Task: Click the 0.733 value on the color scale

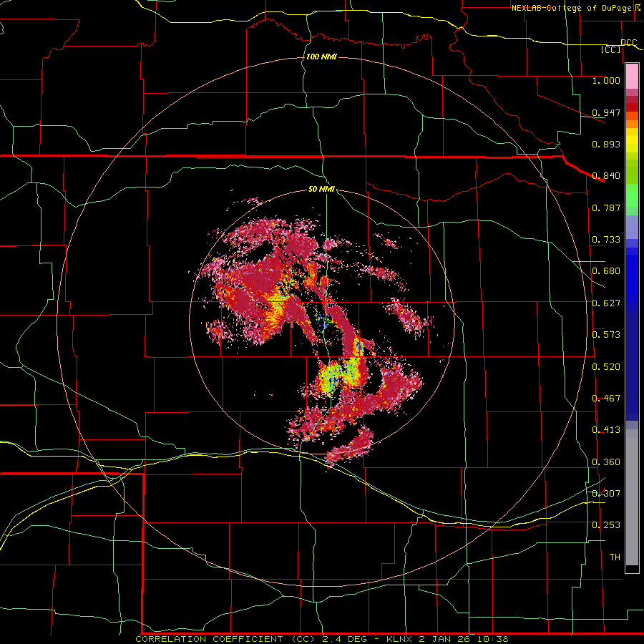Action: click(x=606, y=240)
